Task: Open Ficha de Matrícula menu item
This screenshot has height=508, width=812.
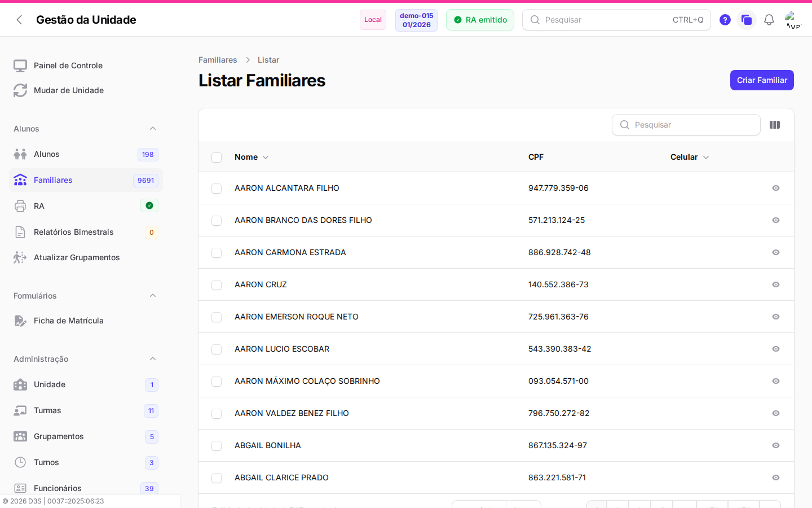Action: point(86,321)
